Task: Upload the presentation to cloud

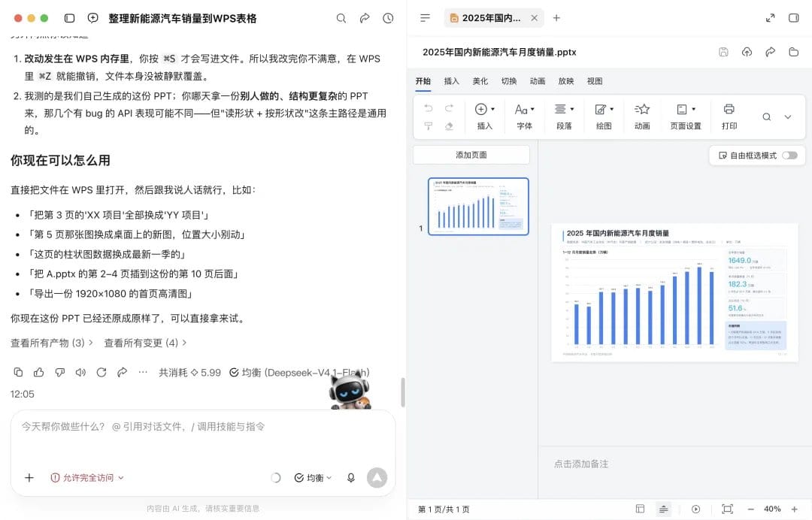Action: (747, 52)
